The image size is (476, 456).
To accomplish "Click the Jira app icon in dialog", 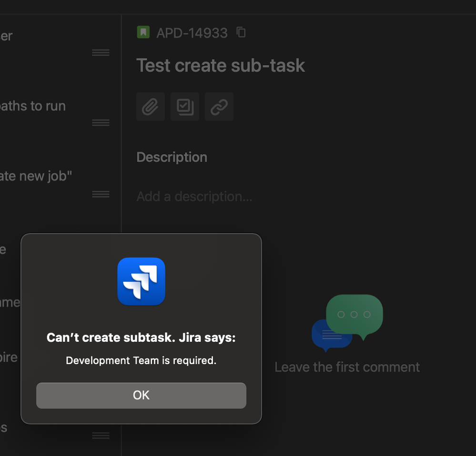I will [141, 281].
